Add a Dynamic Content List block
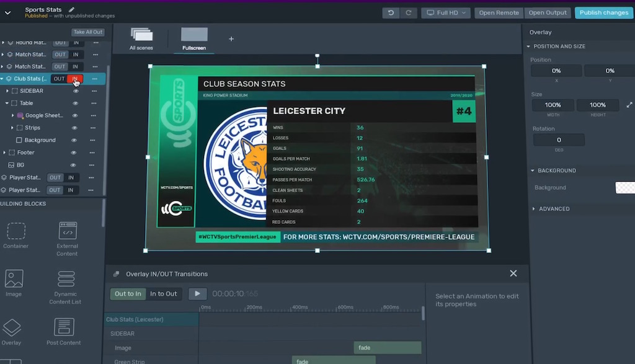 (66, 287)
